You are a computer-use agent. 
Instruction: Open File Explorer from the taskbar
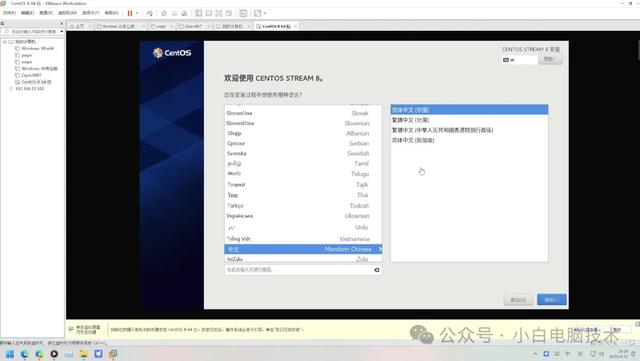(84, 354)
